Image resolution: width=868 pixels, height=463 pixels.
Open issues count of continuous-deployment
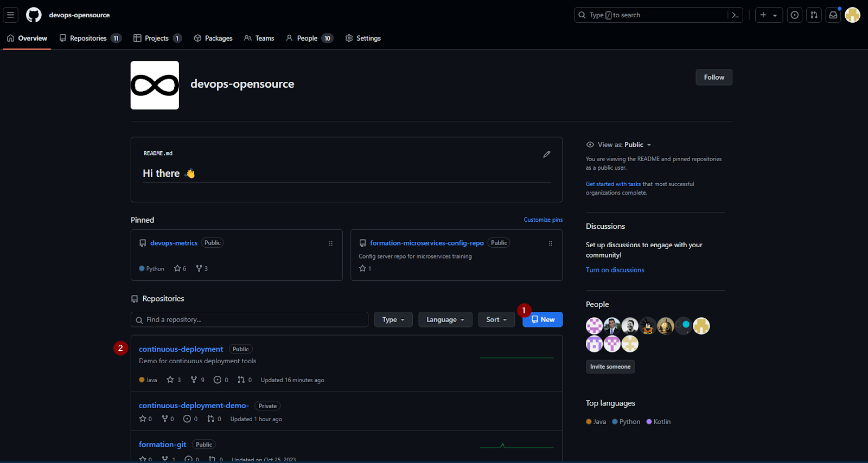point(221,380)
